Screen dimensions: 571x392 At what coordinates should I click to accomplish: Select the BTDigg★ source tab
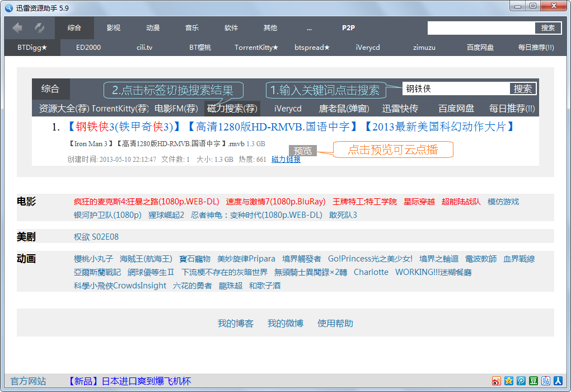[x=32, y=48]
